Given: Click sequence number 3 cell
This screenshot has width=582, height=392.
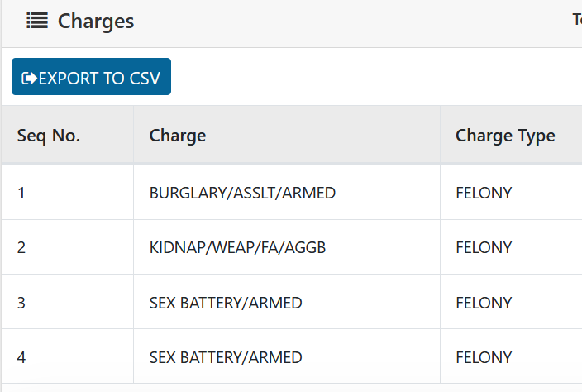Looking at the screenshot, I should pos(21,303).
